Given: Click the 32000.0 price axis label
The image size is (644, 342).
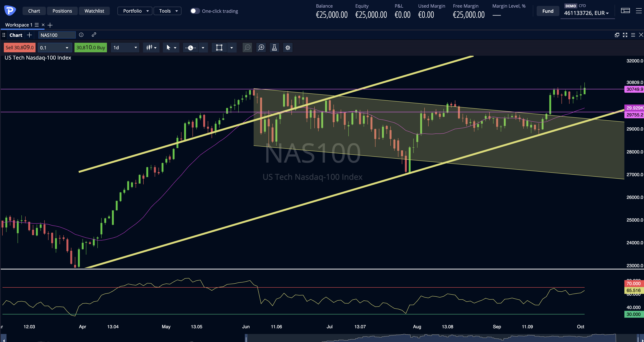Looking at the screenshot, I should 635,61.
